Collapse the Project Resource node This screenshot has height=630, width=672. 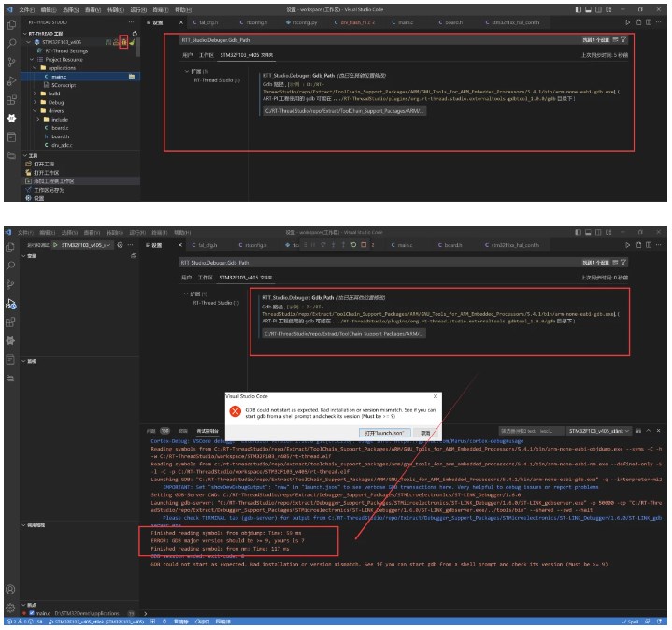32,59
